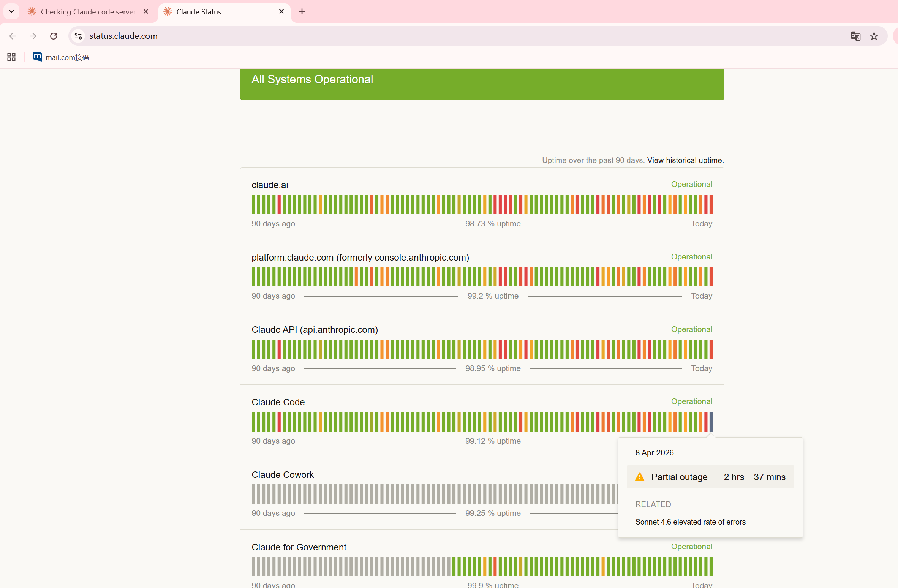The height and width of the screenshot is (588, 898).
Task: Open site information icon in address bar
Action: point(78,36)
